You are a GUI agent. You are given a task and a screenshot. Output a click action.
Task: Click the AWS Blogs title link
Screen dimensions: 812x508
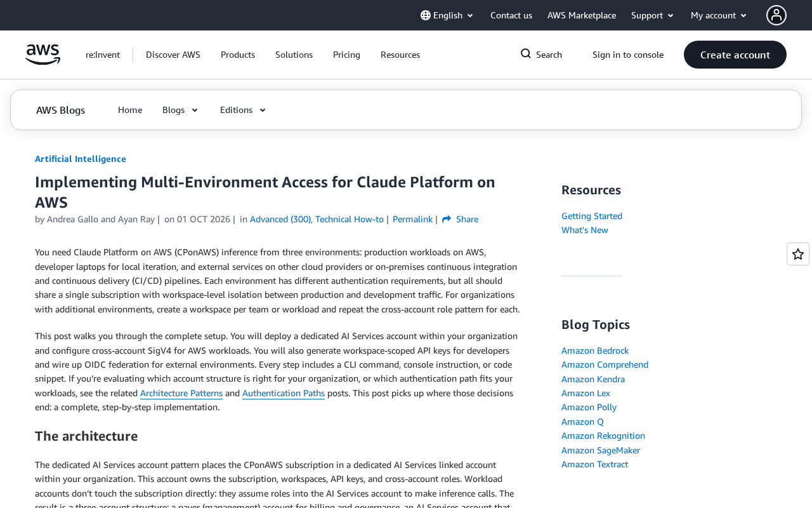click(60, 110)
